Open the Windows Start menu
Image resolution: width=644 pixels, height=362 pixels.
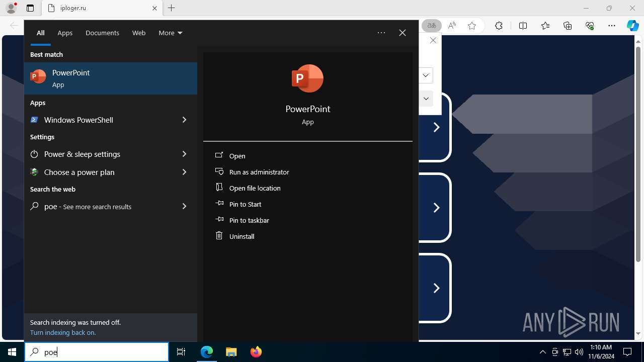(x=12, y=352)
